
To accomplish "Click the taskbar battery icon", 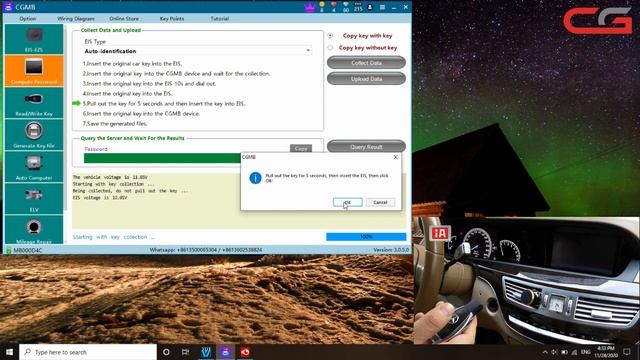I will point(564,352).
